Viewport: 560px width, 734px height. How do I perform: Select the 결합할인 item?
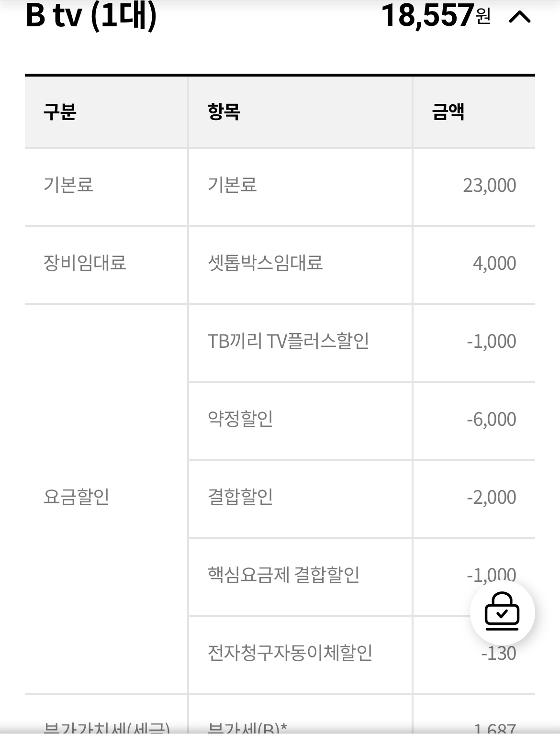click(x=240, y=497)
